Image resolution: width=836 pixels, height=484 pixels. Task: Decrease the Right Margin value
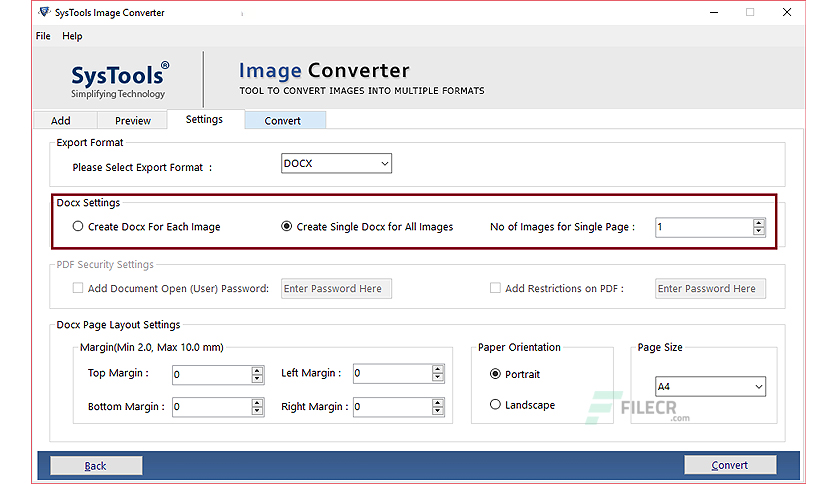click(438, 411)
